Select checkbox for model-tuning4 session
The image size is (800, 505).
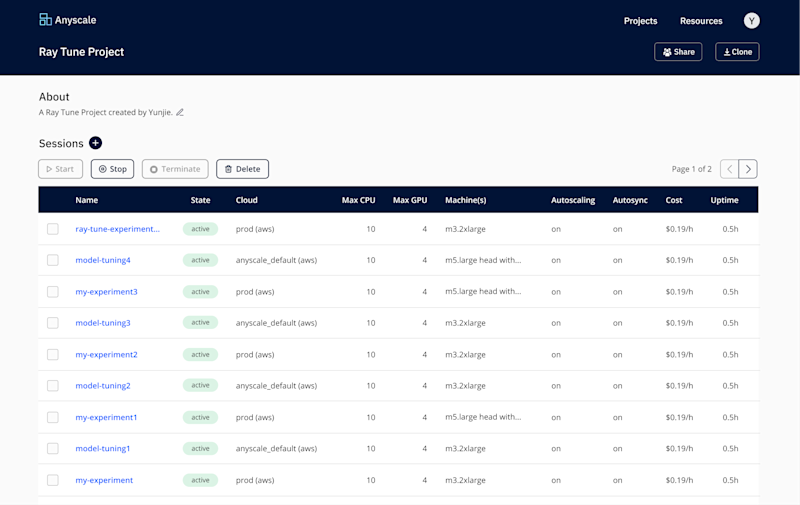[53, 260]
